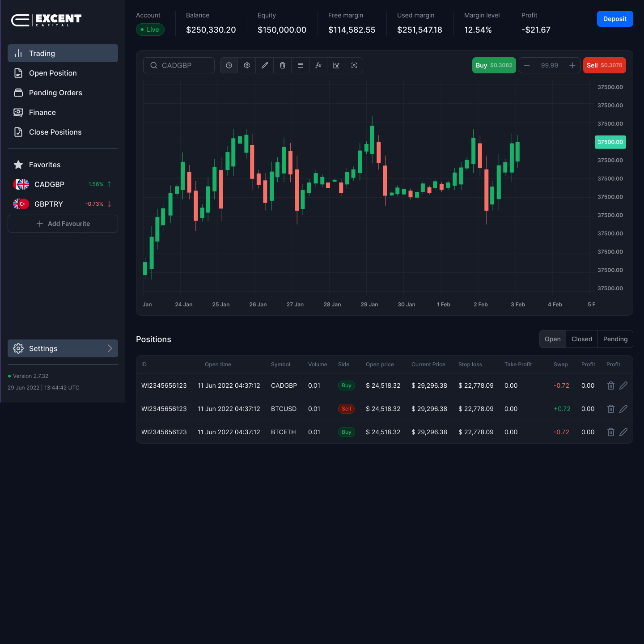The width and height of the screenshot is (644, 644).
Task: Click the clock timeframe icon in chart toolbar
Action: tap(229, 65)
